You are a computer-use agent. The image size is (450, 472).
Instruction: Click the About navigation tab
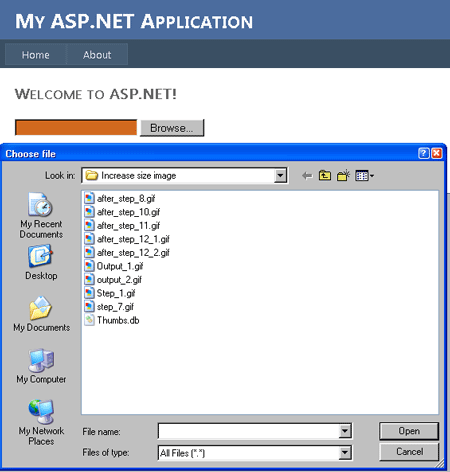point(97,54)
